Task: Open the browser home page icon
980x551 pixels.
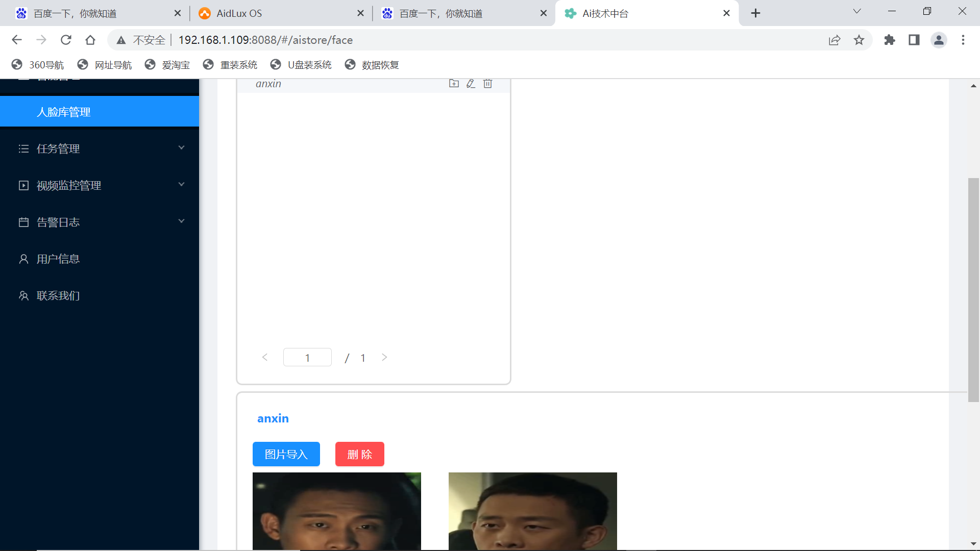Action: [x=90, y=40]
